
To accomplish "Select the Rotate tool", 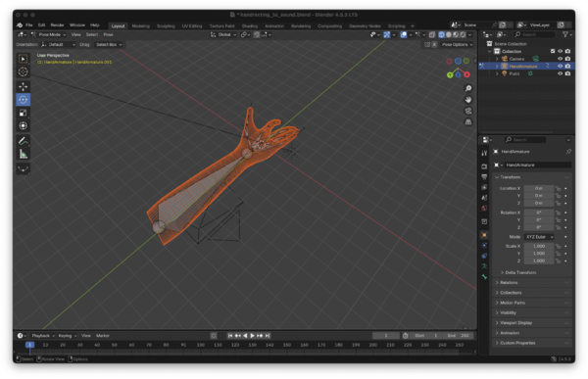I will (x=24, y=100).
